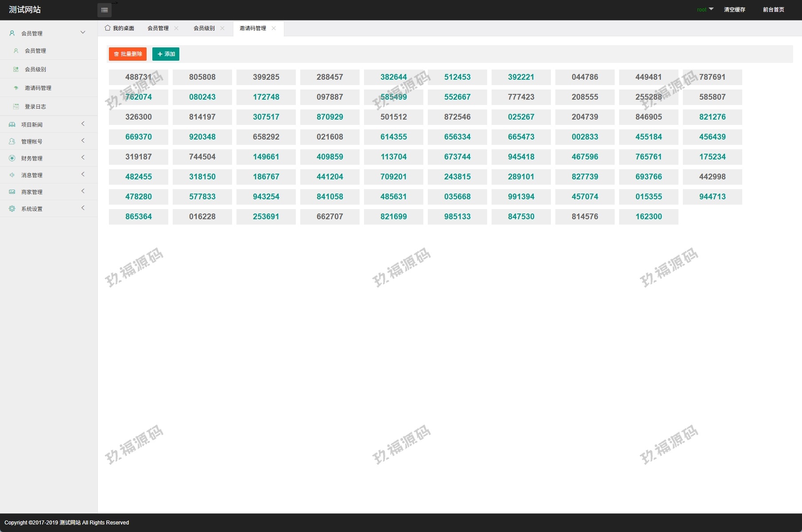The width and height of the screenshot is (802, 532).
Task: Click the 系统设置 gear icon
Action: coord(12,209)
